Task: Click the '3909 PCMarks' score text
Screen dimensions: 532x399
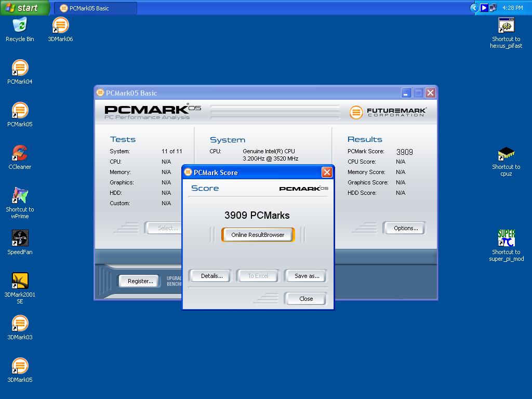Action: (x=257, y=215)
